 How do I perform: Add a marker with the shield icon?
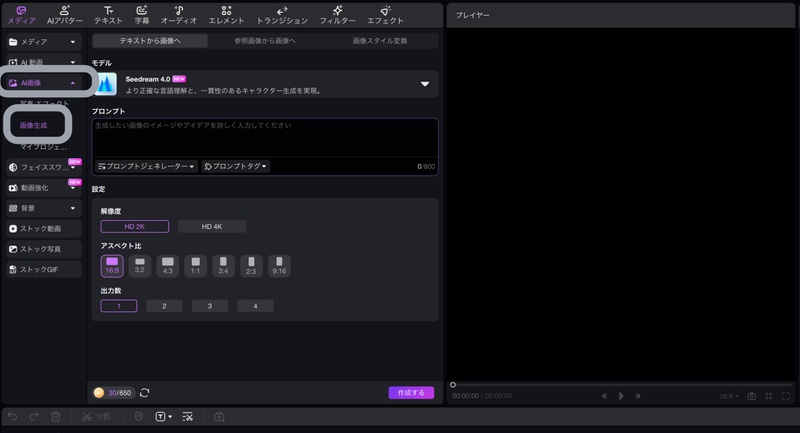[x=138, y=417]
